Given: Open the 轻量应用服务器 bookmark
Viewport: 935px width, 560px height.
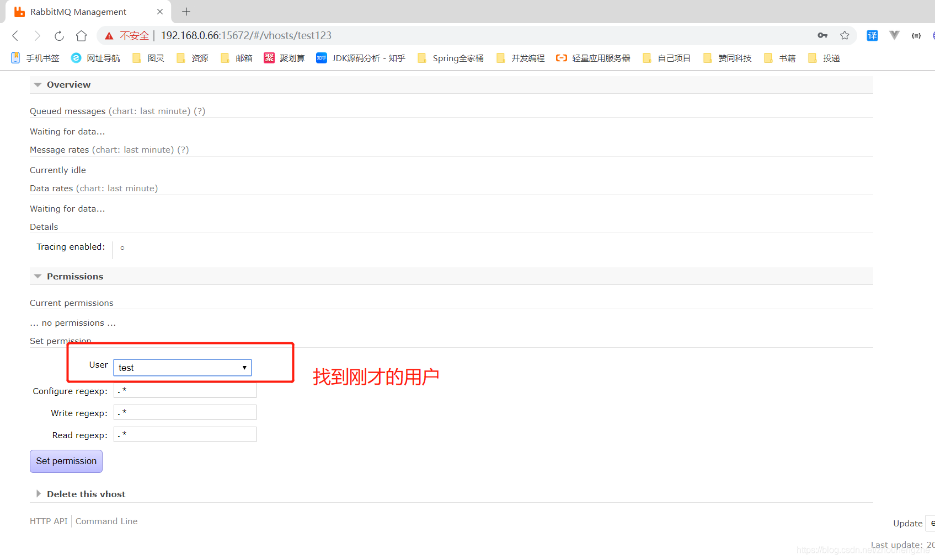Looking at the screenshot, I should tap(593, 58).
